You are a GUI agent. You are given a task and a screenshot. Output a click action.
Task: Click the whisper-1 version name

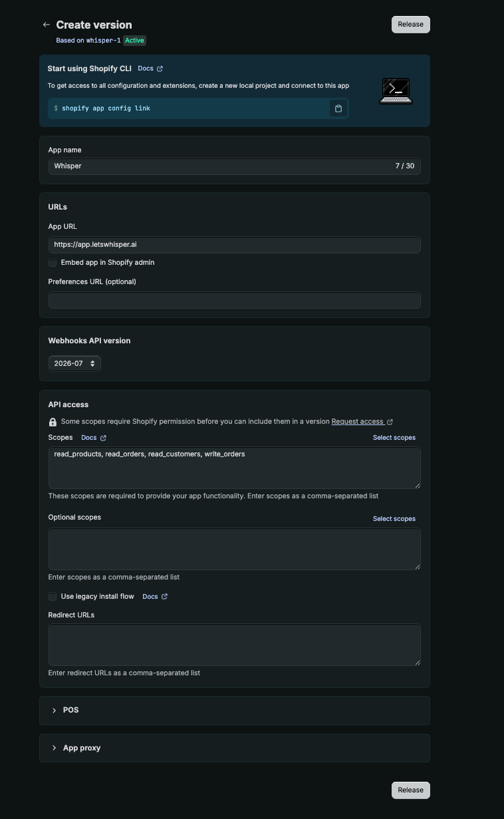104,41
